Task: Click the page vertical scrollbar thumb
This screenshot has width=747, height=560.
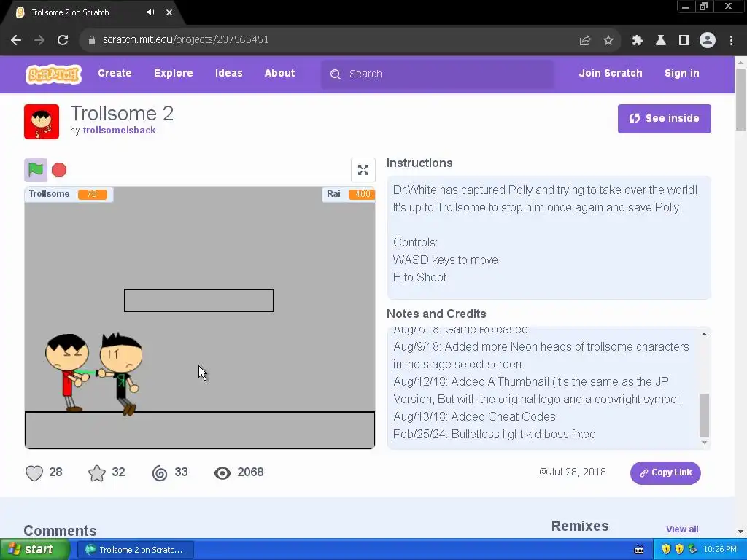Action: coord(740,99)
